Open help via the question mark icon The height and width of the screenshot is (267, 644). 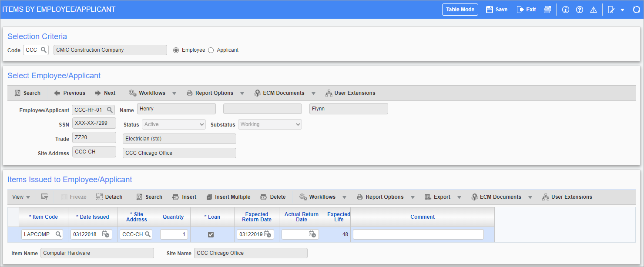[580, 9]
